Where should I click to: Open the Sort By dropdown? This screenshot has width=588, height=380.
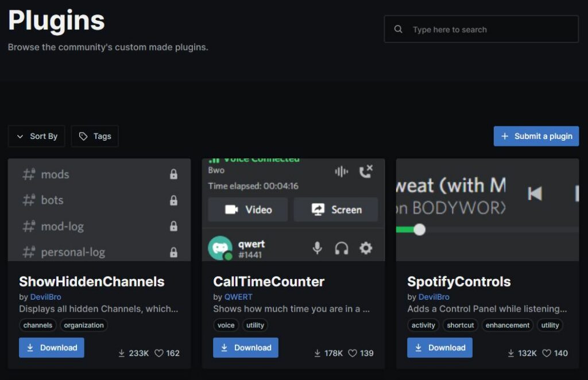36,136
